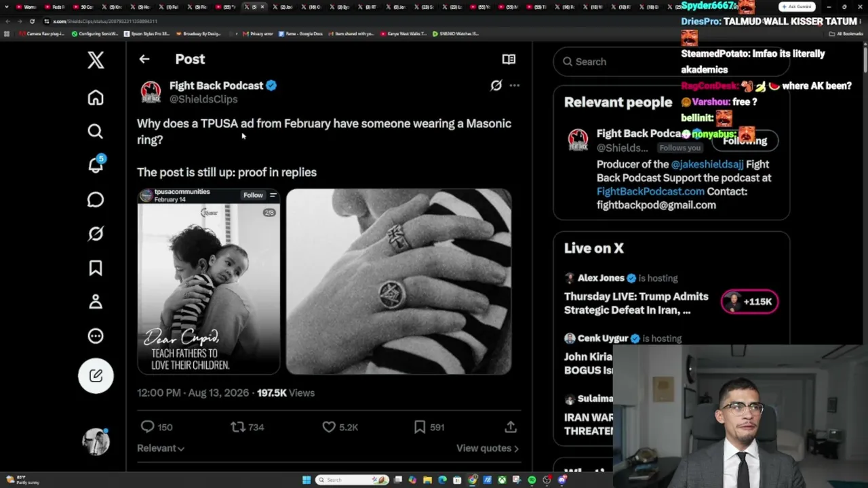This screenshot has height=488, width=868.
Task: Go back using the Post arrow
Action: click(144, 59)
